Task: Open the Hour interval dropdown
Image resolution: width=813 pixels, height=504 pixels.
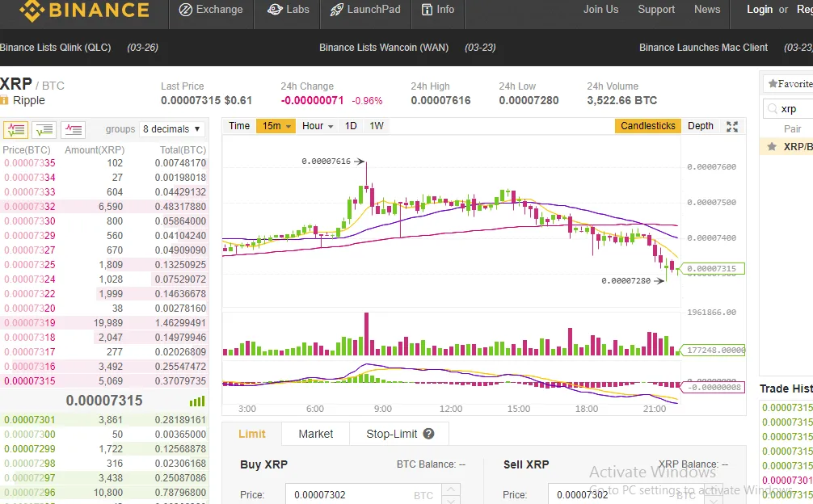Action: (318, 126)
